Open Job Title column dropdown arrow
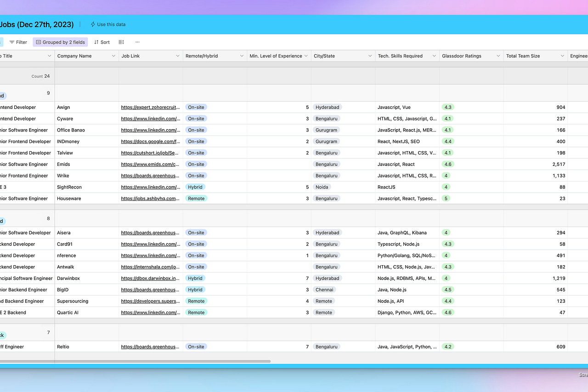The image size is (588, 392). coord(50,56)
